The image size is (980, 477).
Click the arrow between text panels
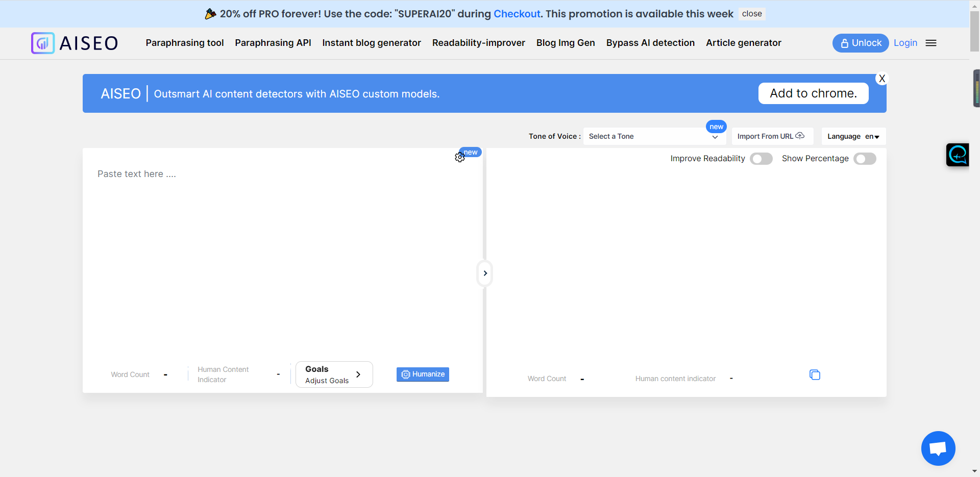485,273
